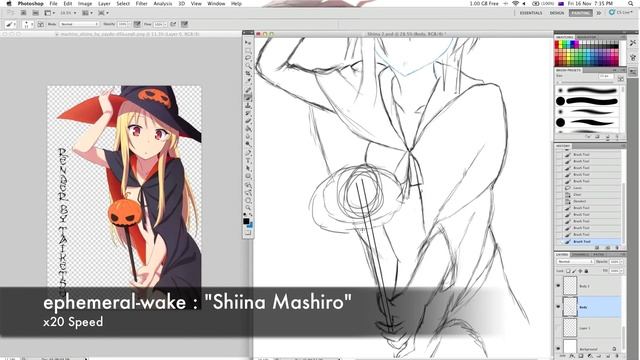Open layer Fill dropdown arrow

[621, 271]
